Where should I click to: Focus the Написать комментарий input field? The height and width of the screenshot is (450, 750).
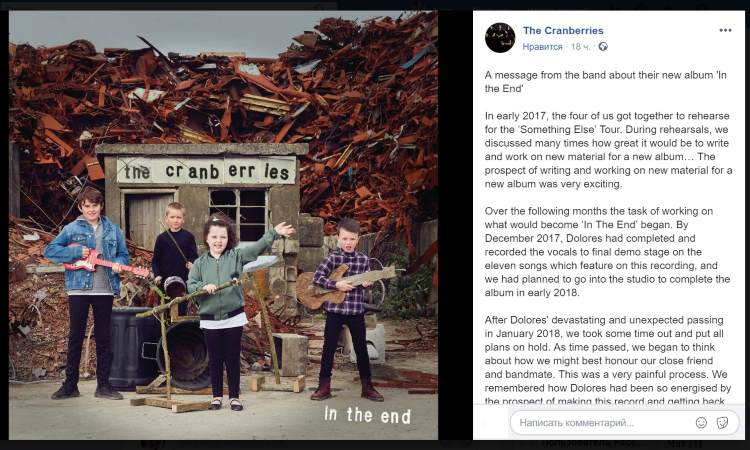pyautogui.click(x=625, y=422)
